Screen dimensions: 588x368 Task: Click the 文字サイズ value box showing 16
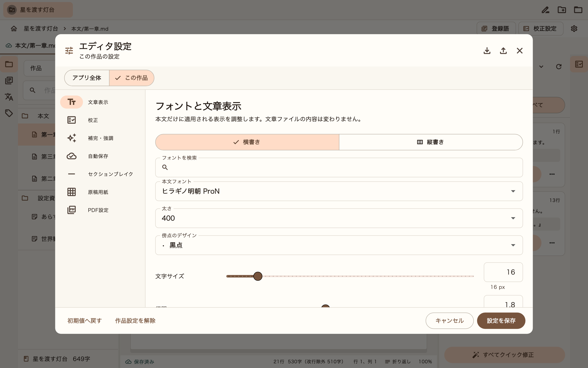[x=503, y=272]
